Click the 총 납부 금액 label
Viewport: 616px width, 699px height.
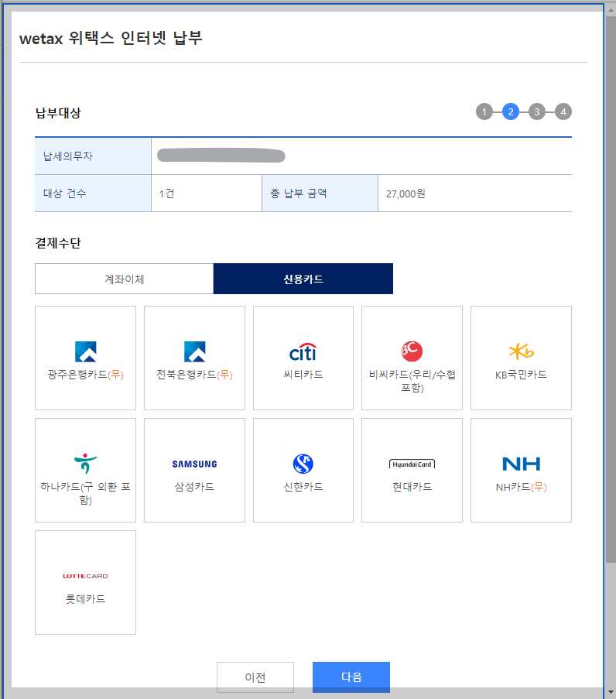pos(298,194)
